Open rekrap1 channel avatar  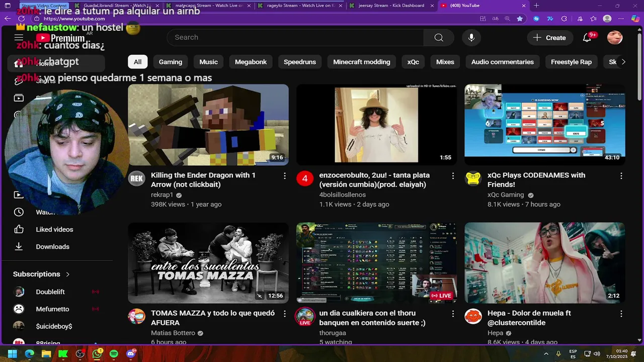click(x=136, y=178)
